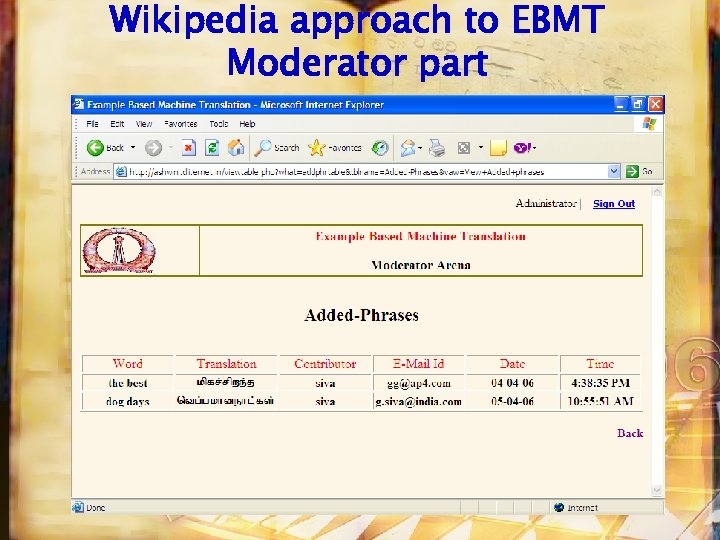Open the Mail envelope icon
This screenshot has width=720, height=540.
click(407, 148)
